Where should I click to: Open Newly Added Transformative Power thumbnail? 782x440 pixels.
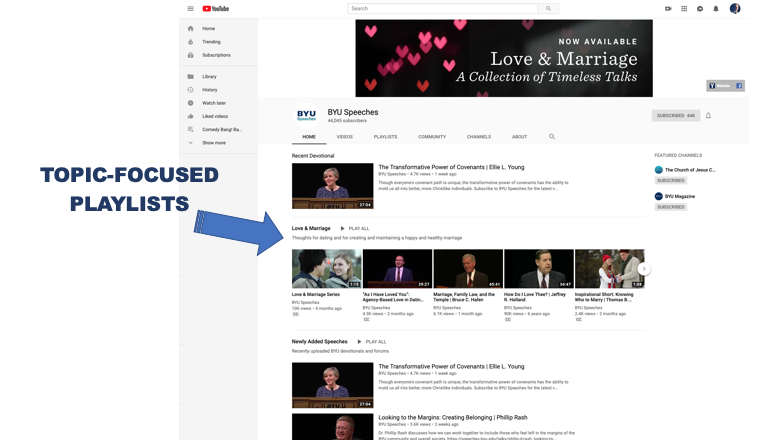click(x=333, y=385)
